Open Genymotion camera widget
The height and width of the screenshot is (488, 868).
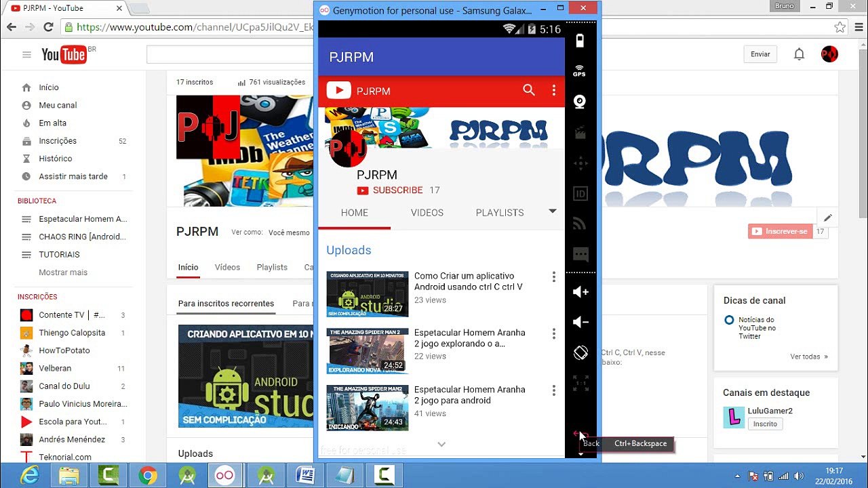pos(580,102)
